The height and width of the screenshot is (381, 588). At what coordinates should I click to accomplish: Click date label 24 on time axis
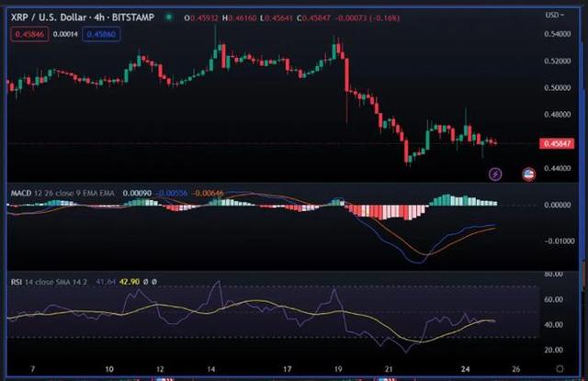(466, 369)
